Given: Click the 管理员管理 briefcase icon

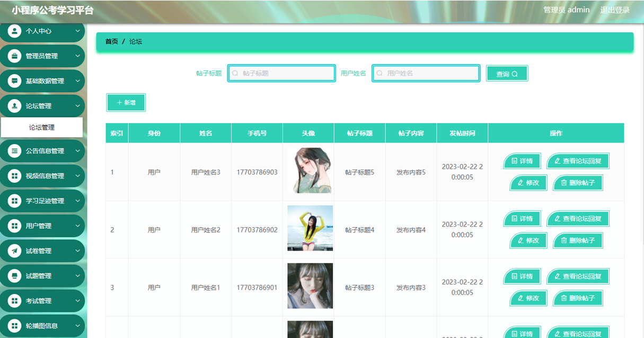Looking at the screenshot, I should [x=15, y=56].
